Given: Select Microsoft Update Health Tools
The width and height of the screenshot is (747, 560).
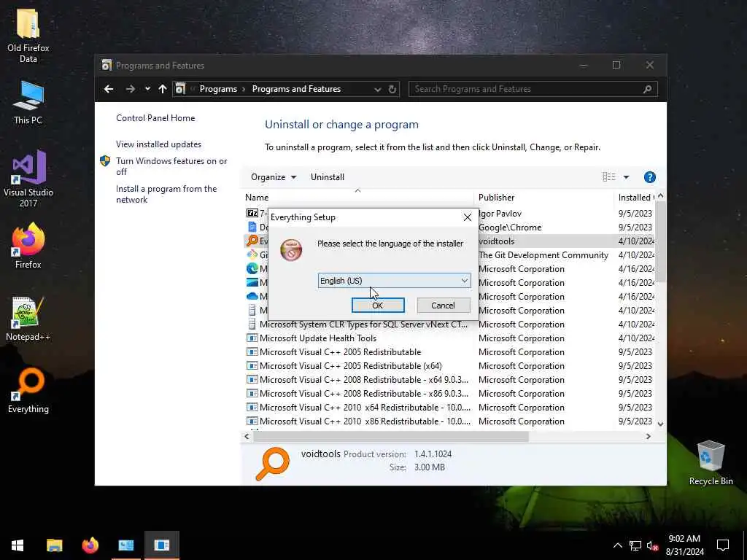Looking at the screenshot, I should pyautogui.click(x=318, y=338).
